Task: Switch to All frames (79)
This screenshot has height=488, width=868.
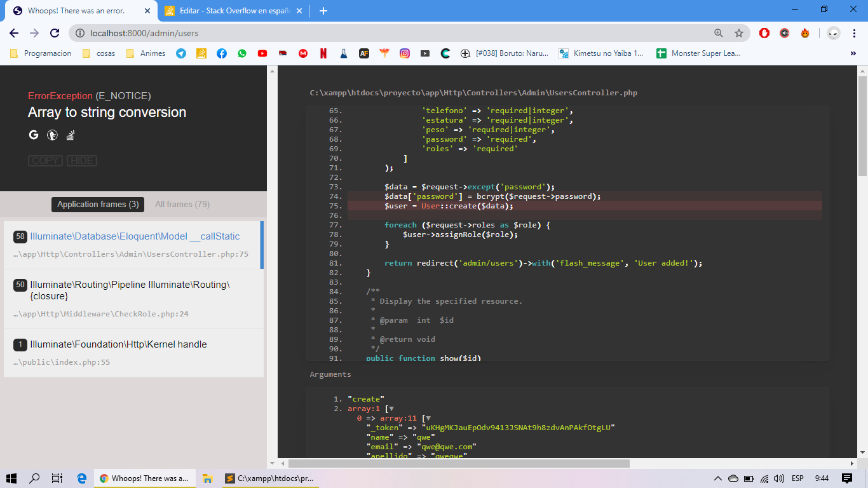Action: coord(182,204)
